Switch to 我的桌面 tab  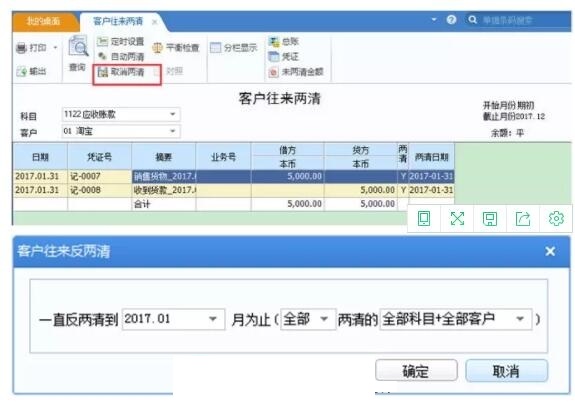coord(43,21)
